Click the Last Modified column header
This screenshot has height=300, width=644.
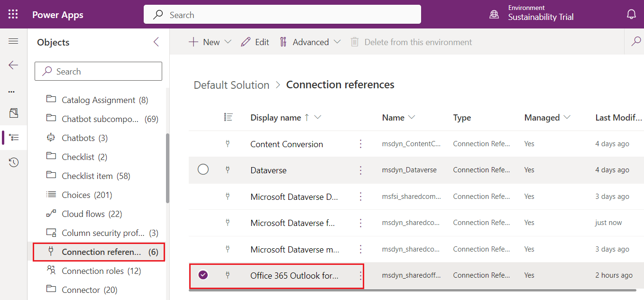tap(619, 118)
